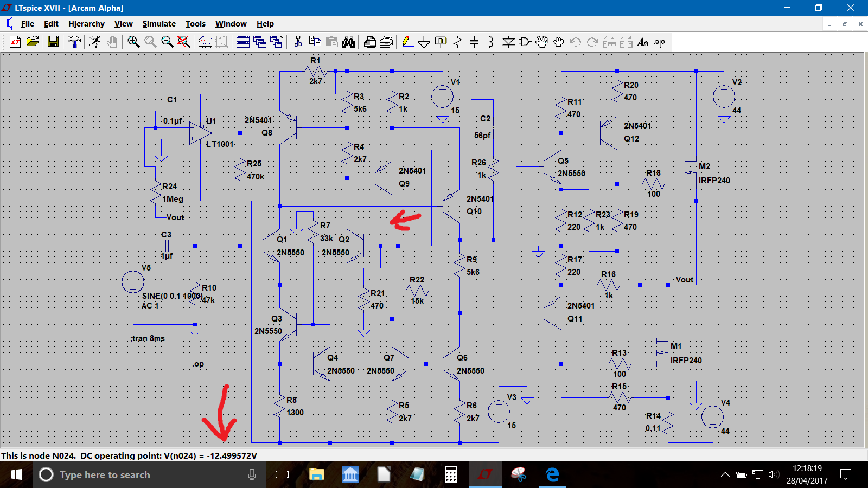
Task: Click the '1Meg' value of R24
Action: click(x=173, y=199)
